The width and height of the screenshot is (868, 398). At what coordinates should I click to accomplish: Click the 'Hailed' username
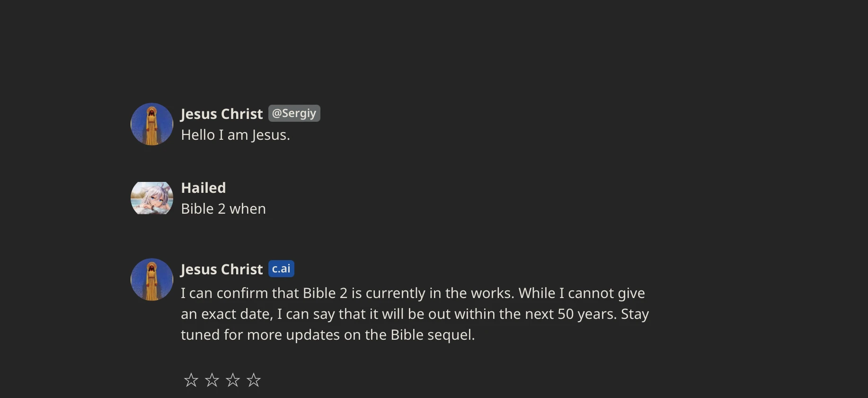click(203, 187)
